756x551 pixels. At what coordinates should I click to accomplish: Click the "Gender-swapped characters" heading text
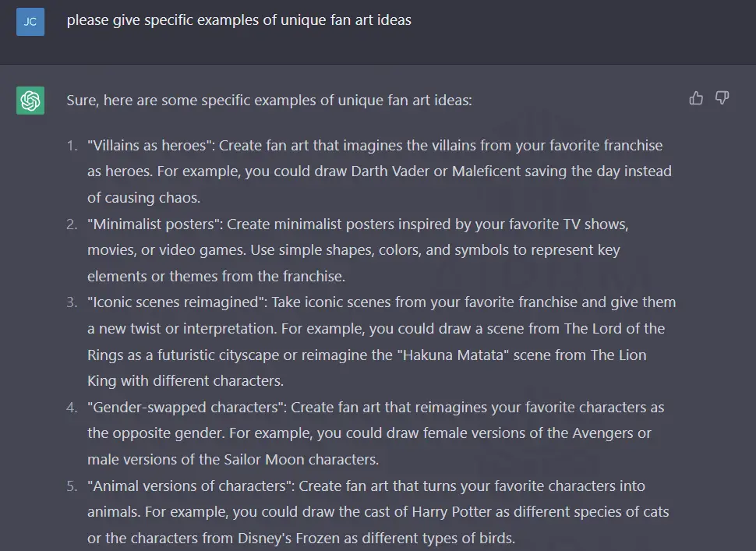click(x=186, y=408)
